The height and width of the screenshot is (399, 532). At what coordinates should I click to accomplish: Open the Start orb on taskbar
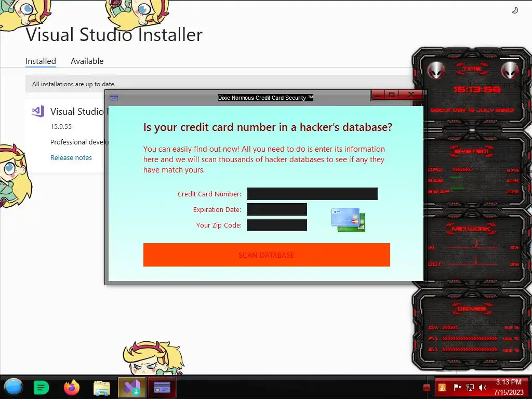(13, 387)
